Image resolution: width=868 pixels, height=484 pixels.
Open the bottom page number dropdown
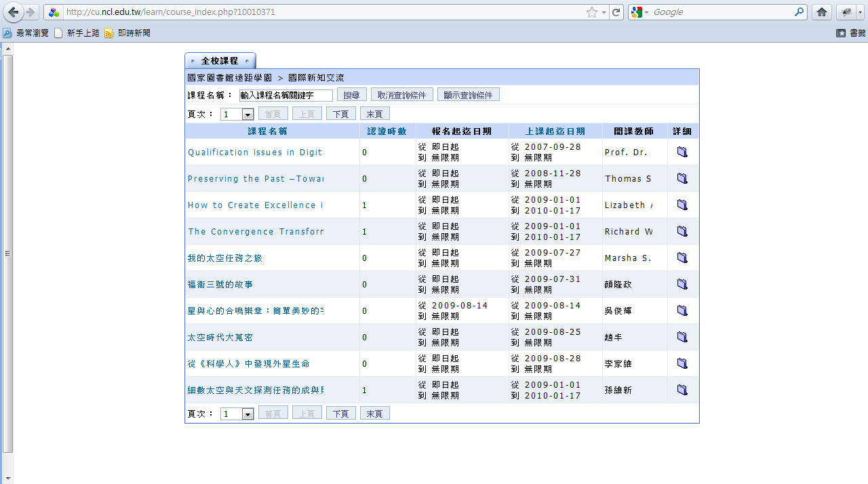point(248,414)
